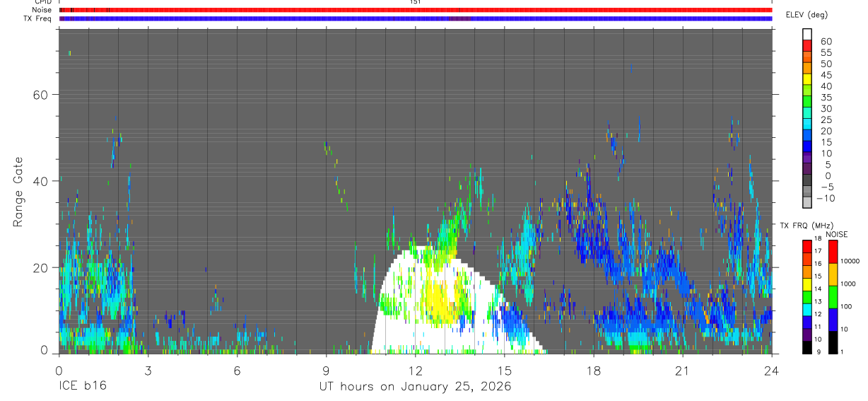Pick the green segment of NOISE color bar
Image resolution: width=868 pixels, height=401 pixels.
click(x=833, y=297)
